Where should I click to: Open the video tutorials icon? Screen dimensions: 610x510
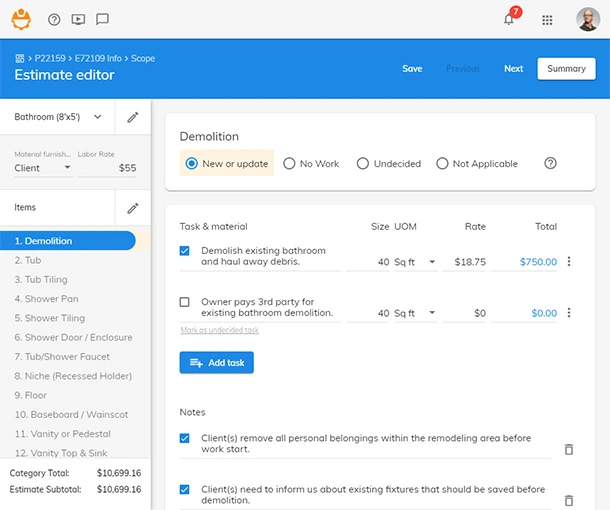tap(78, 19)
